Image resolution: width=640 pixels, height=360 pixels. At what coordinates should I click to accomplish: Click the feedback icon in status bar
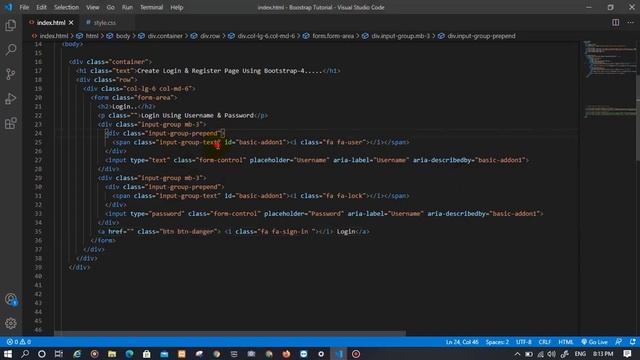(x=619, y=342)
